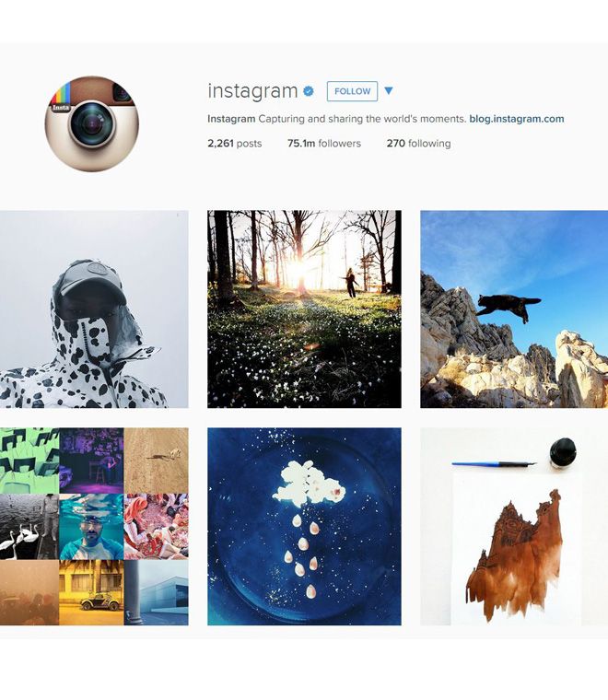This screenshot has width=608, height=700.
Task: Click the yellow car collage tile
Action: tap(91, 592)
